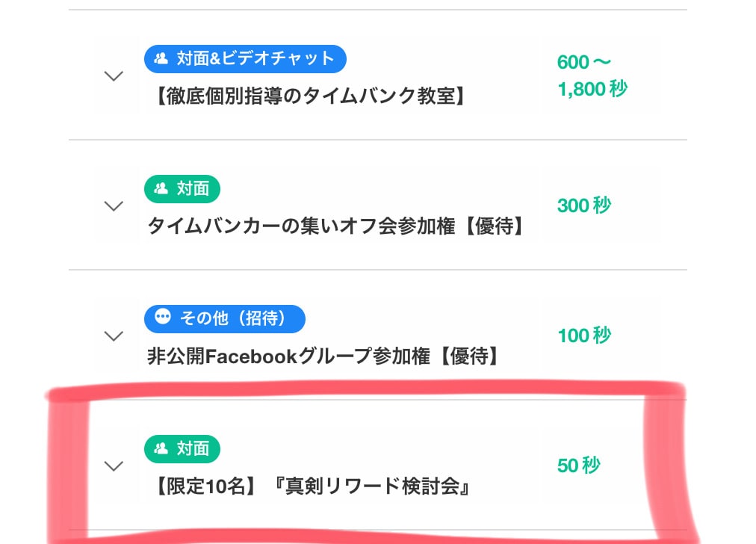Click the 対面&ビデオチャット blue badge

click(x=245, y=59)
